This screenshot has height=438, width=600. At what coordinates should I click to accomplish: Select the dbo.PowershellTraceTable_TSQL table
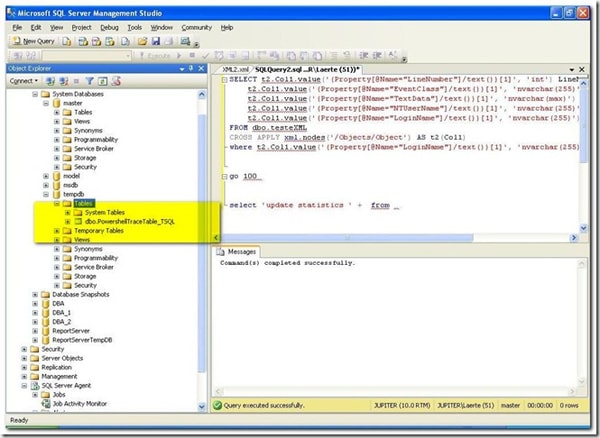129,221
